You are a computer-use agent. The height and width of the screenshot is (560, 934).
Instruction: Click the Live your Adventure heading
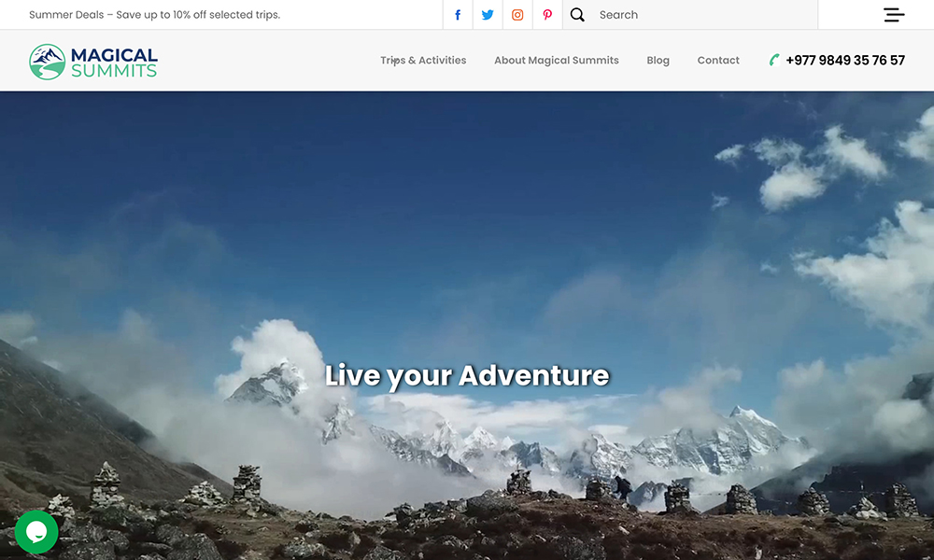pyautogui.click(x=467, y=375)
